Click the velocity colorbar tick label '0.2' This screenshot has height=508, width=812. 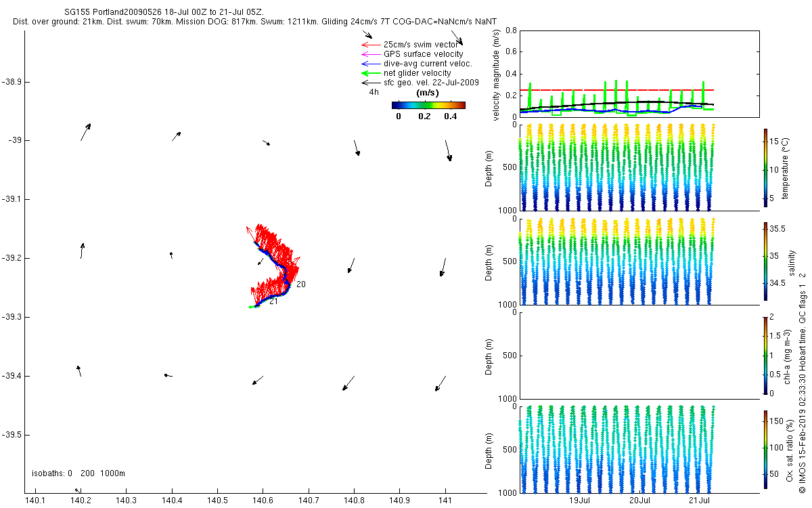pos(424,117)
